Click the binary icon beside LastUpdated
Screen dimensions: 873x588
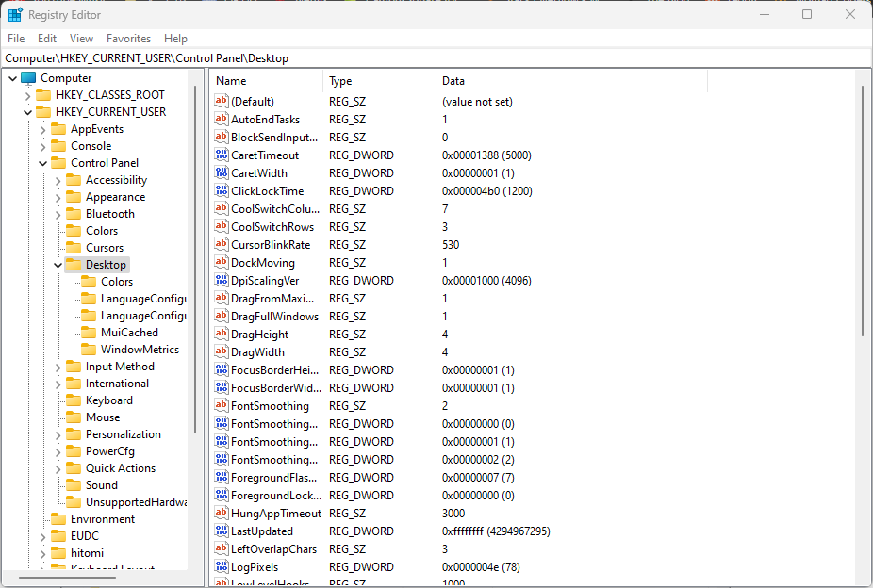coord(221,531)
